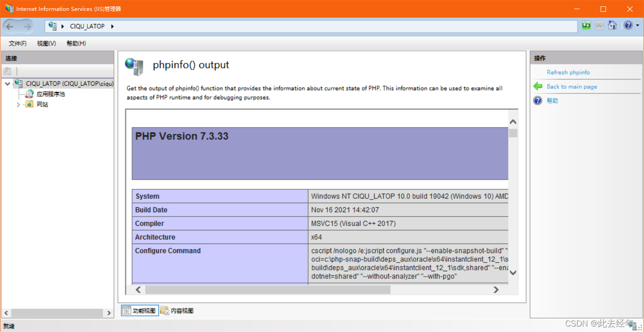Click the server icon in address bar
Screen dimensions: 644x332
(53, 26)
